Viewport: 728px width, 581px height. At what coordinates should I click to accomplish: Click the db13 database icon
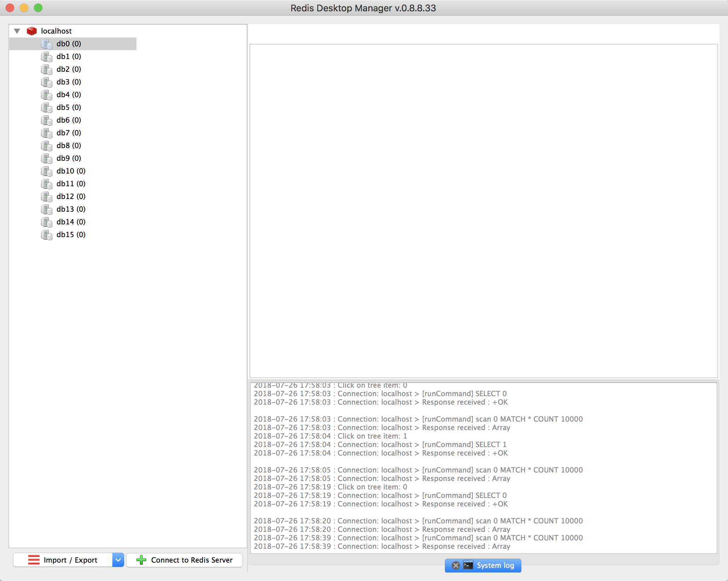(47, 209)
